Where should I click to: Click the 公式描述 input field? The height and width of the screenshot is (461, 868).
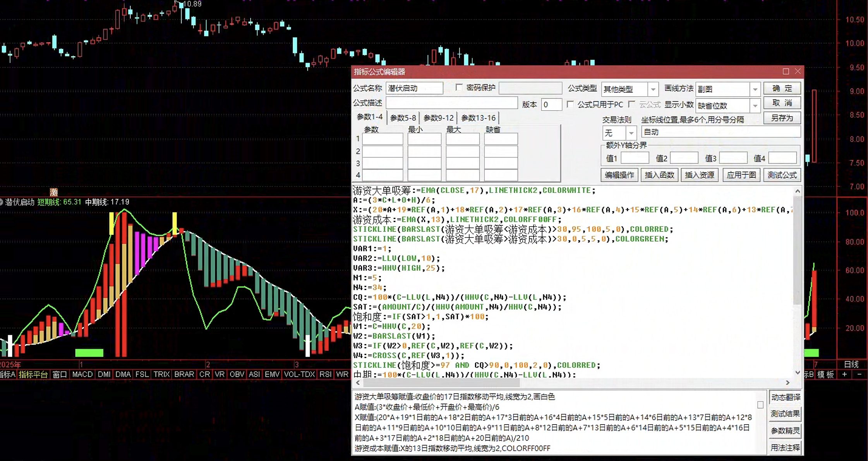(452, 103)
